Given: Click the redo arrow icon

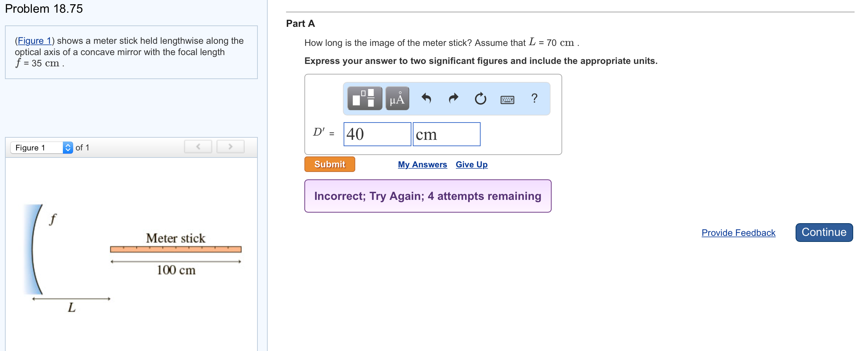Looking at the screenshot, I should (x=453, y=98).
